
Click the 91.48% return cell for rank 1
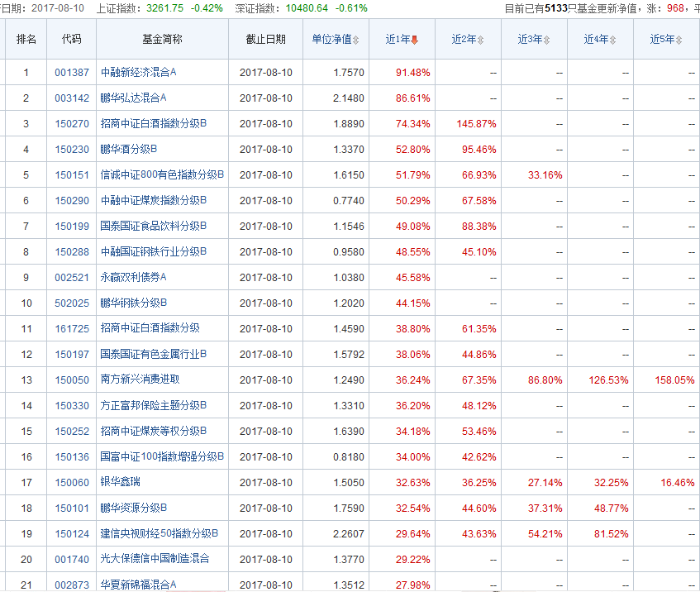413,72
